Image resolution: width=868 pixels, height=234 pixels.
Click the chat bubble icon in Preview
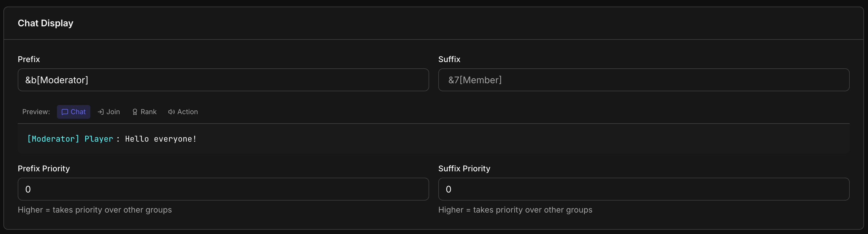tap(65, 112)
